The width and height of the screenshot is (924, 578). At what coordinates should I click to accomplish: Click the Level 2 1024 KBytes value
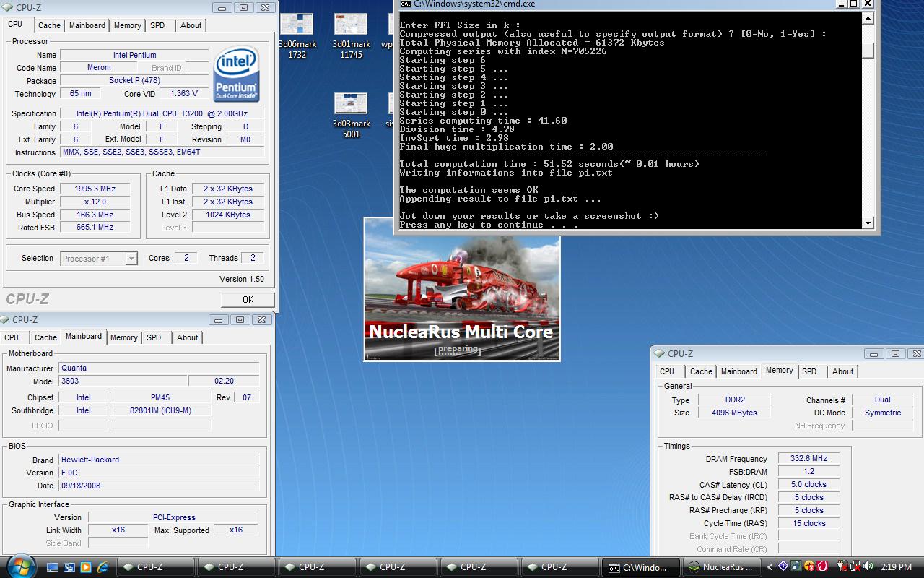(x=227, y=215)
